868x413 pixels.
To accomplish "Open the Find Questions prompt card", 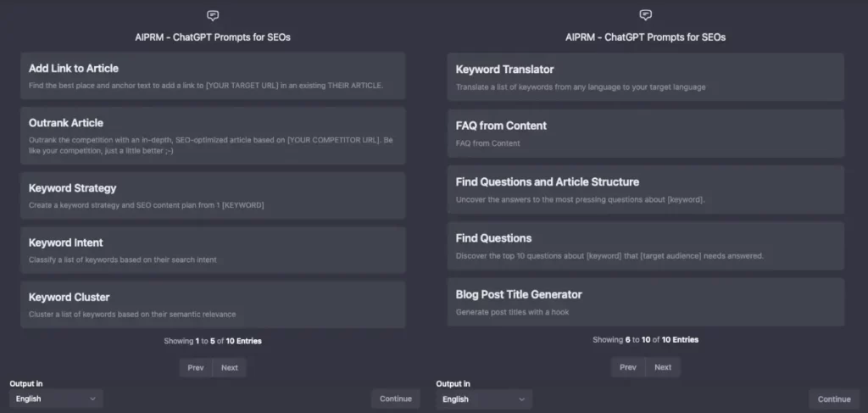I will tap(645, 246).
